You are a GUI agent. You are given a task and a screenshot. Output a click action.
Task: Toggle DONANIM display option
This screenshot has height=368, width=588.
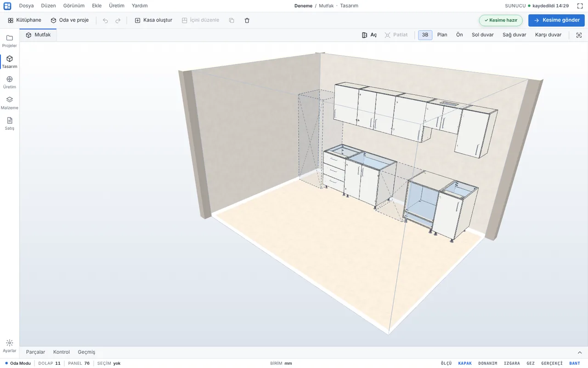(487, 363)
